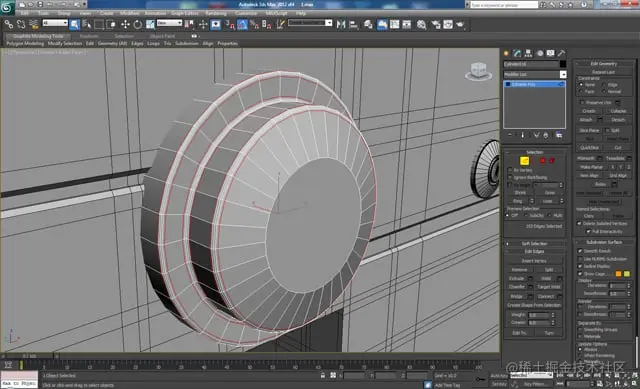Click the yellow Show Cage color swatch
This screenshot has width=640, height=389.
point(627,274)
